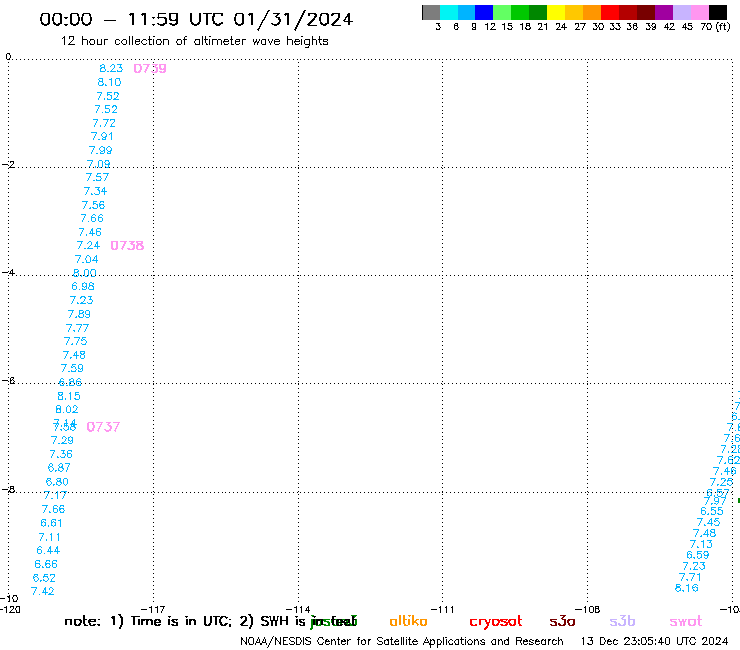Click the 6.61 wave height value
Screen dimensions: 740x650
click(51, 523)
